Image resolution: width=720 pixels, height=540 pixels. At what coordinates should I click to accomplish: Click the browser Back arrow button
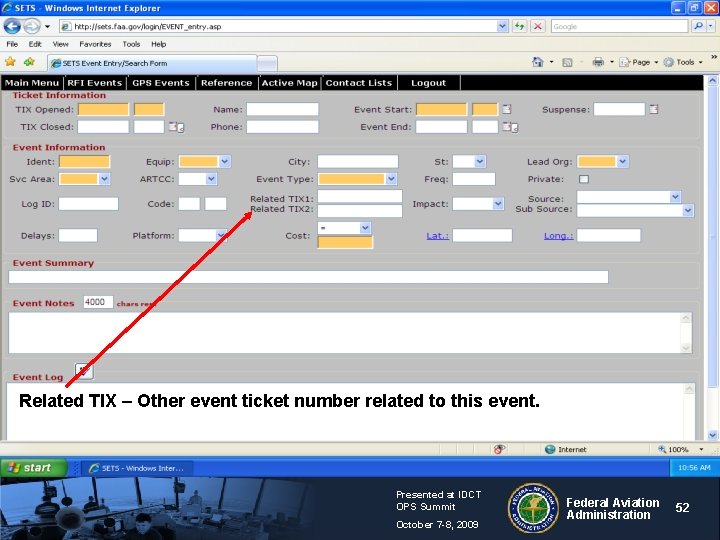(12, 26)
